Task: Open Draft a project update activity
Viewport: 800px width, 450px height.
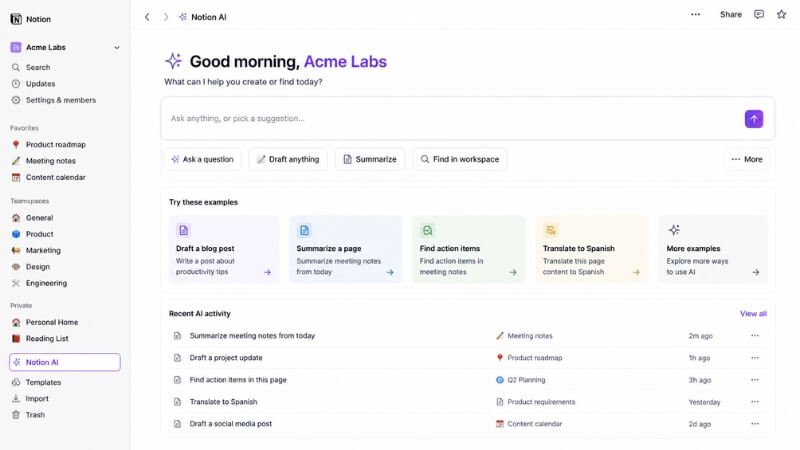Action: coord(226,358)
